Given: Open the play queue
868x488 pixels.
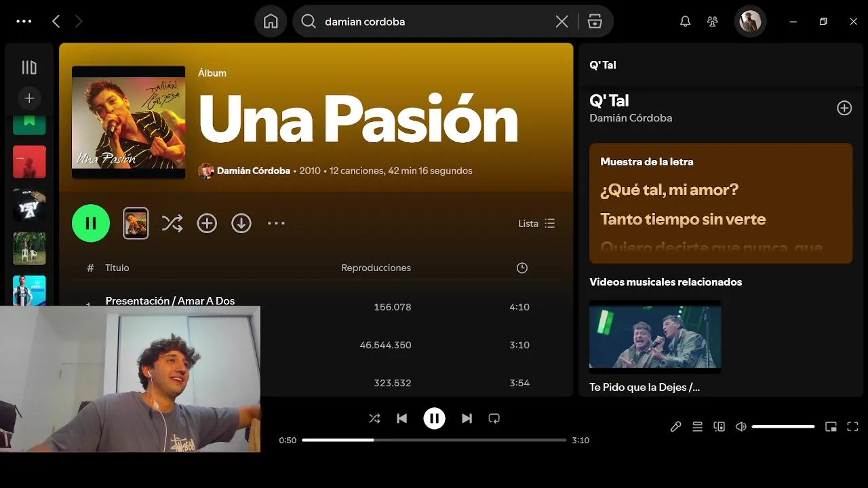Looking at the screenshot, I should click(697, 426).
